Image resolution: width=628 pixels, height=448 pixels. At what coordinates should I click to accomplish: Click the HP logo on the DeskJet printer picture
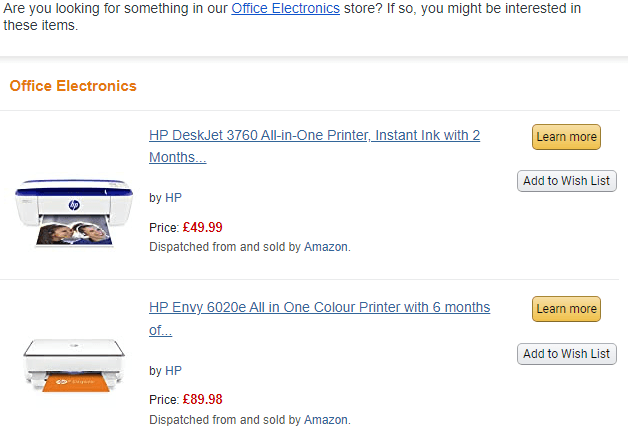[74, 204]
